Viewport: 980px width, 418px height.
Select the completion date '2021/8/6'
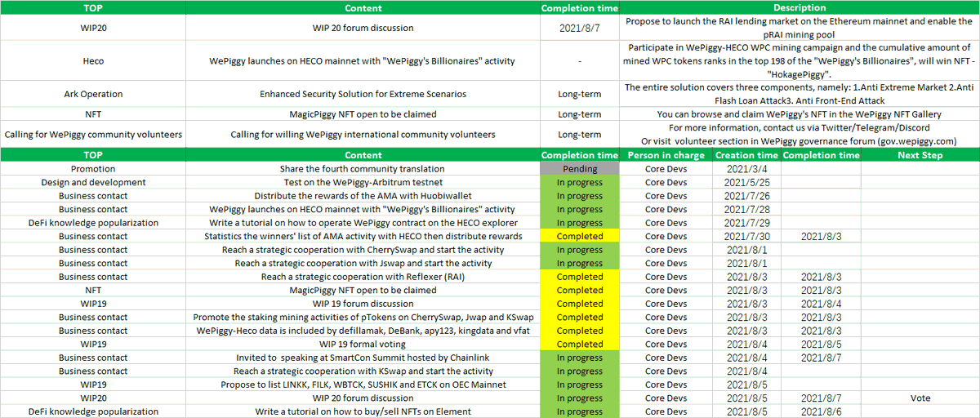pyautogui.click(x=821, y=411)
